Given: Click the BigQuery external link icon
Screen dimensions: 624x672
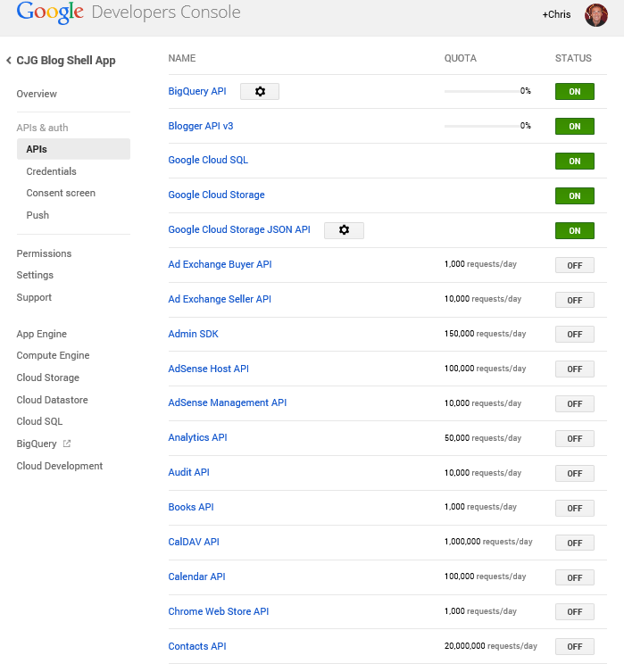Looking at the screenshot, I should pyautogui.click(x=67, y=444).
